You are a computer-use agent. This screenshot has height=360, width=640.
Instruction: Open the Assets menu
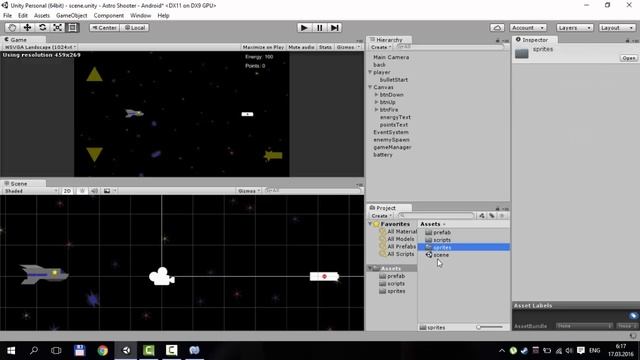coord(42,16)
